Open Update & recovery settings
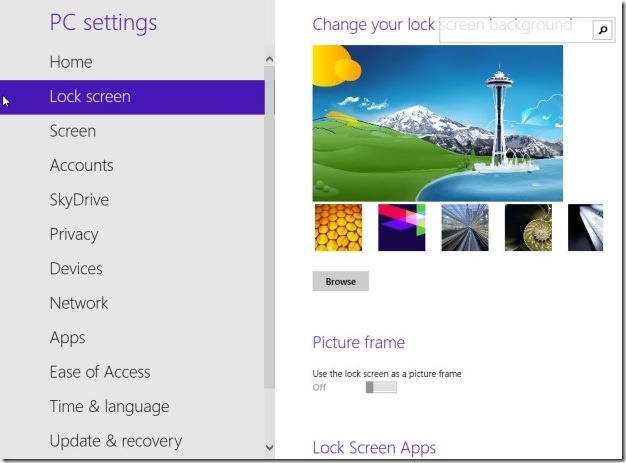 [116, 441]
